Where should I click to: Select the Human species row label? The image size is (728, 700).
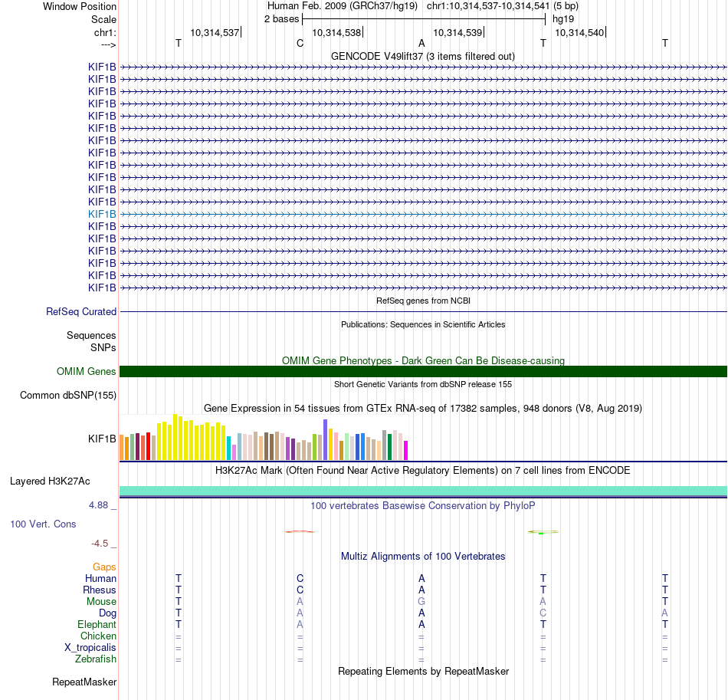point(100,578)
